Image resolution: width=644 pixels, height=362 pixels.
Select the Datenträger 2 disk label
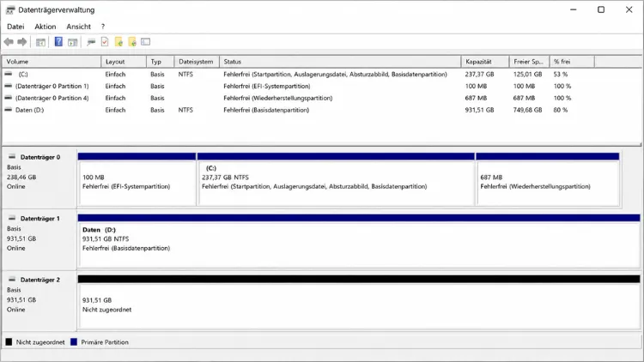coord(40,280)
